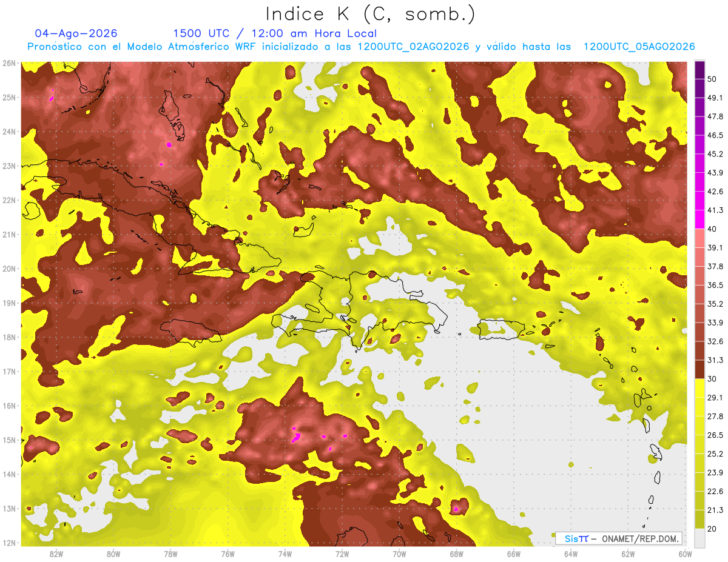
Task: Select the date label '04-Ago-2026'
Action: pyautogui.click(x=76, y=33)
